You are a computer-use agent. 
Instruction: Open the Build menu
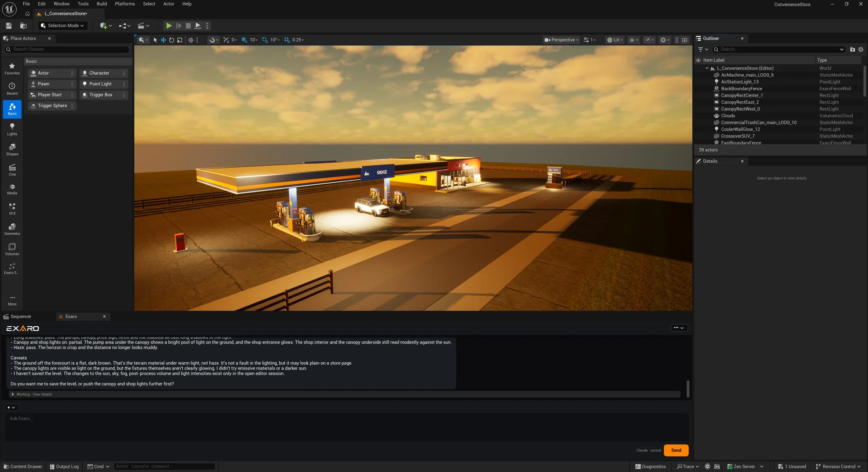[x=102, y=4]
